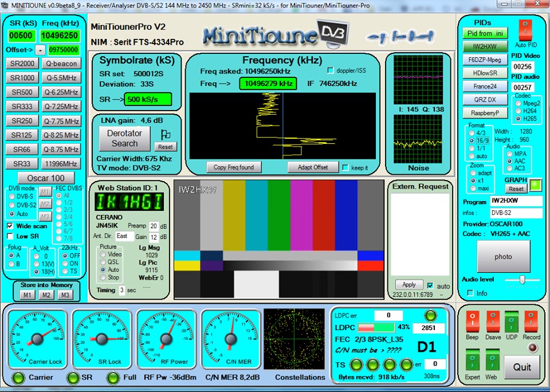550x392 pixels.
Task: Select the 4/3 format radio button
Action: click(x=472, y=133)
